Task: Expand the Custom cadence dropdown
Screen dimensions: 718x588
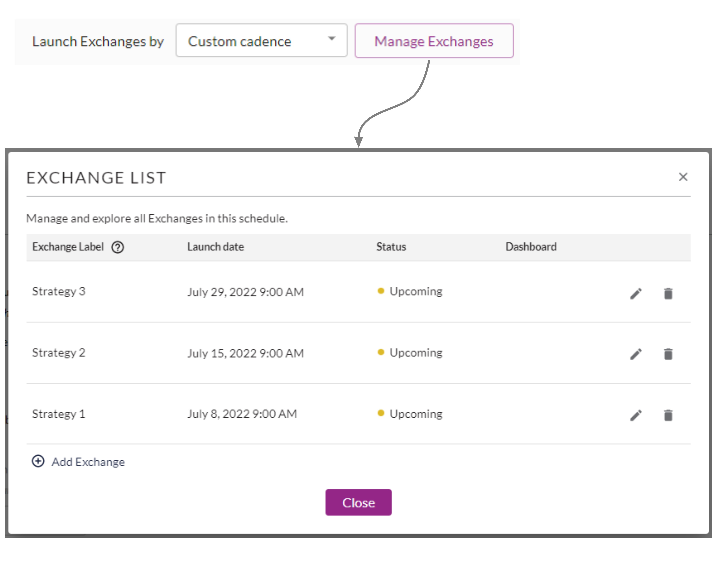Action: point(262,40)
